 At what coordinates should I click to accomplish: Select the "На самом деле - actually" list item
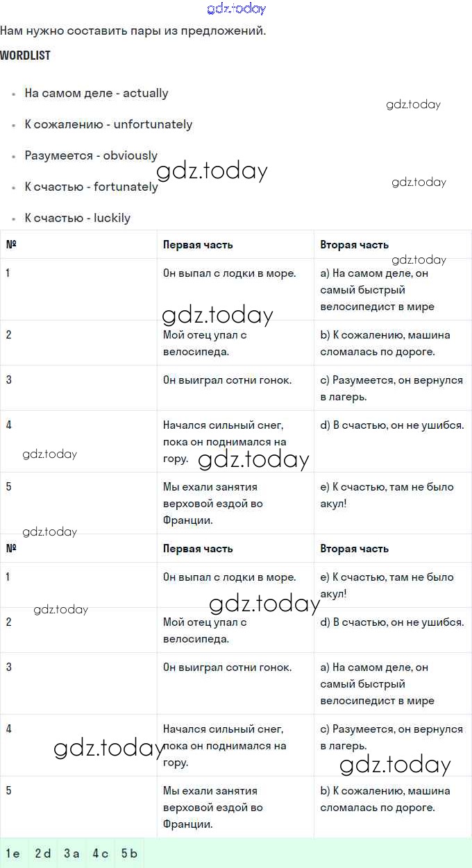[96, 93]
